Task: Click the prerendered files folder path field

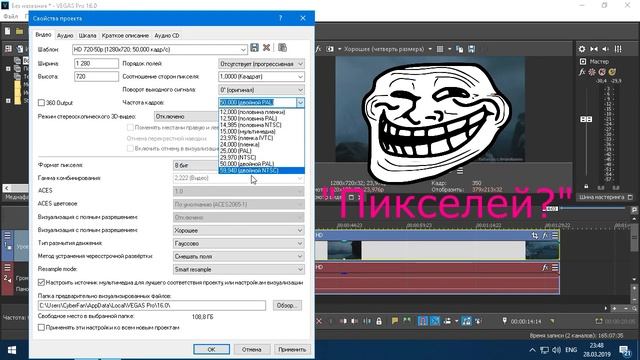Action: pyautogui.click(x=152, y=305)
